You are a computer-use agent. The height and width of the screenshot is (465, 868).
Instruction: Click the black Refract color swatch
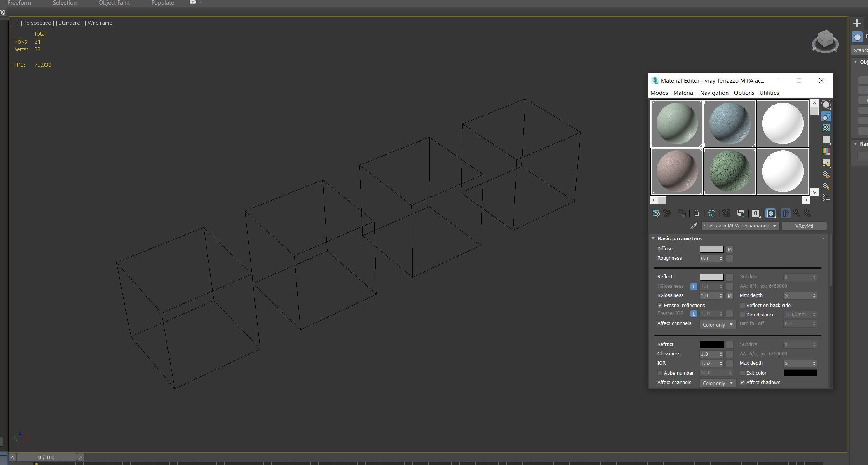[x=711, y=345]
